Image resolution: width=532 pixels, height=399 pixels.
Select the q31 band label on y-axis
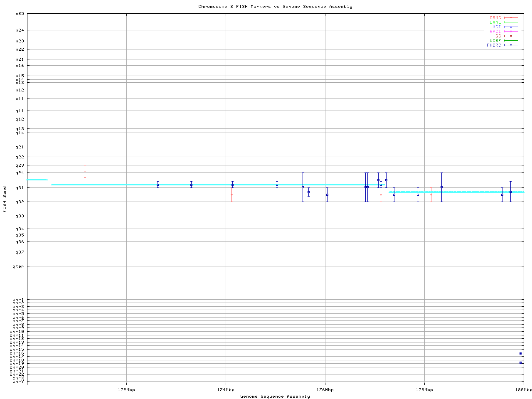pyautogui.click(x=20, y=188)
